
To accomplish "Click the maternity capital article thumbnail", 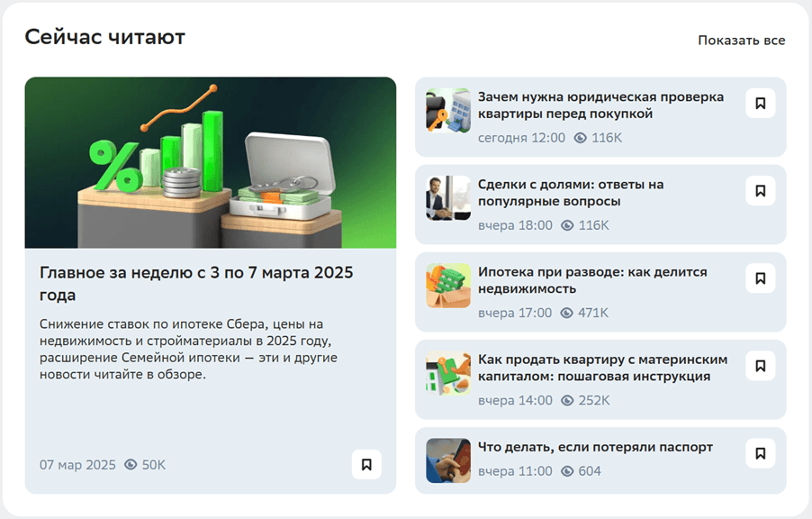I will click(x=448, y=373).
